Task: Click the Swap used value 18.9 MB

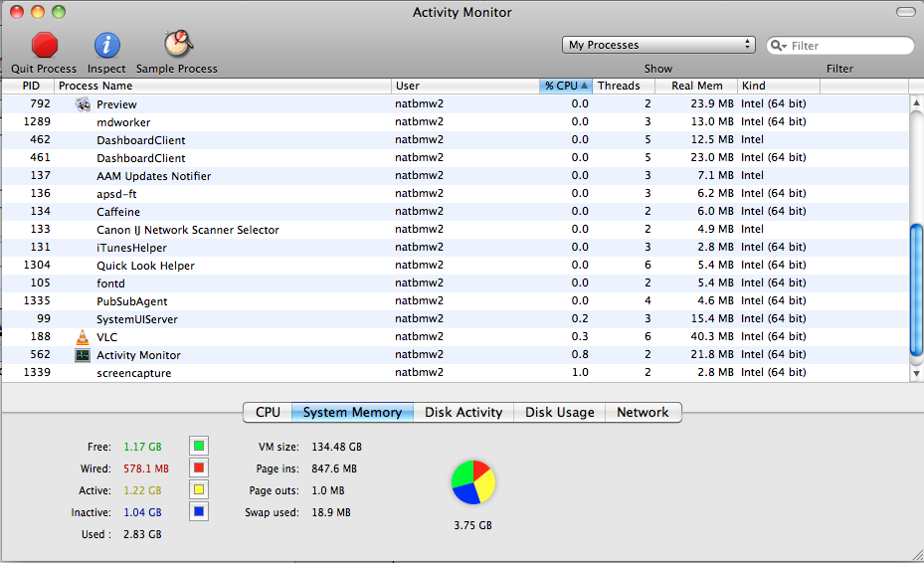Action: 331,512
